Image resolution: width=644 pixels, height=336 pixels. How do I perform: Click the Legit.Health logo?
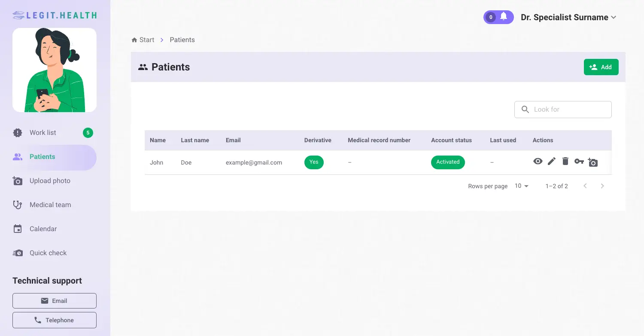click(54, 15)
